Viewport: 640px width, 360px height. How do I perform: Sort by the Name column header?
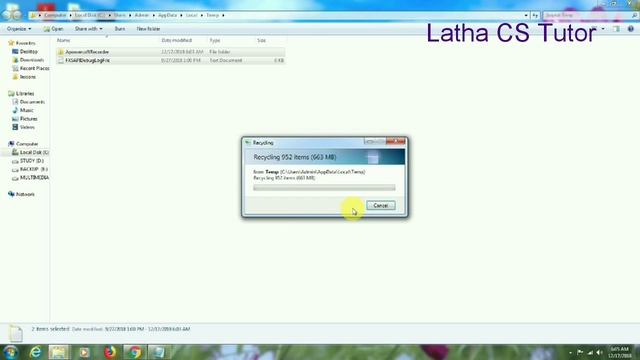pos(63,40)
